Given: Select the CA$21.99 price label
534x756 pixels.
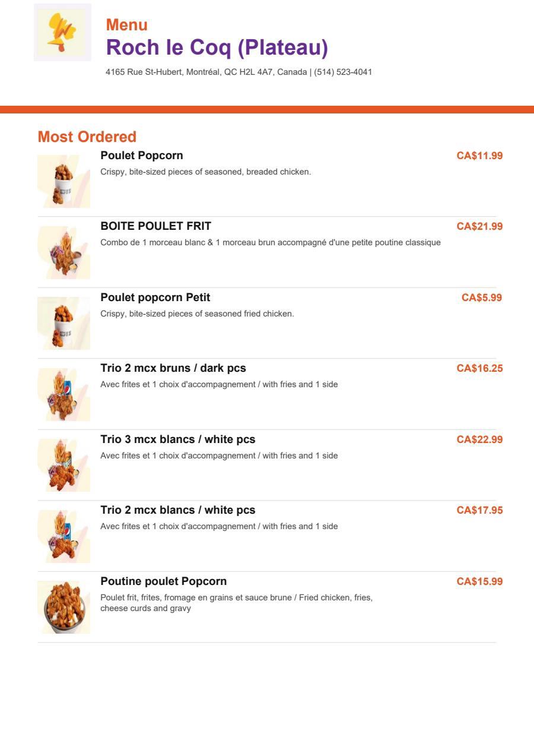Looking at the screenshot, I should point(479,226).
